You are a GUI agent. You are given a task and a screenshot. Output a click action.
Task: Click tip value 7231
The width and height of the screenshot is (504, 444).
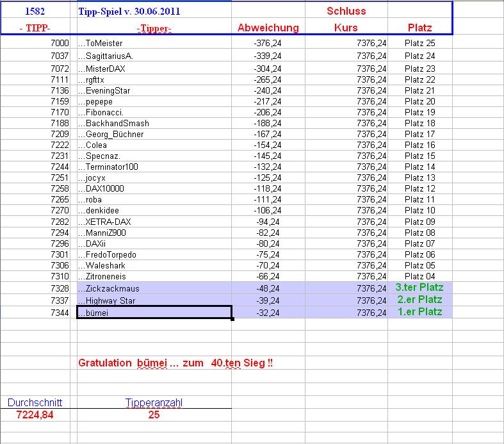60,156
